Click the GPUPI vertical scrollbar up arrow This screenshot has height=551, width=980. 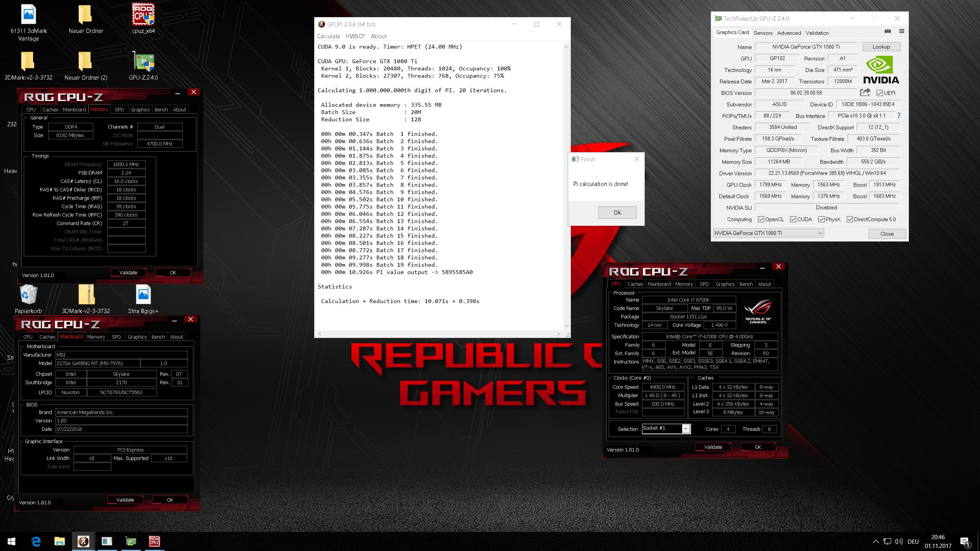click(x=567, y=47)
